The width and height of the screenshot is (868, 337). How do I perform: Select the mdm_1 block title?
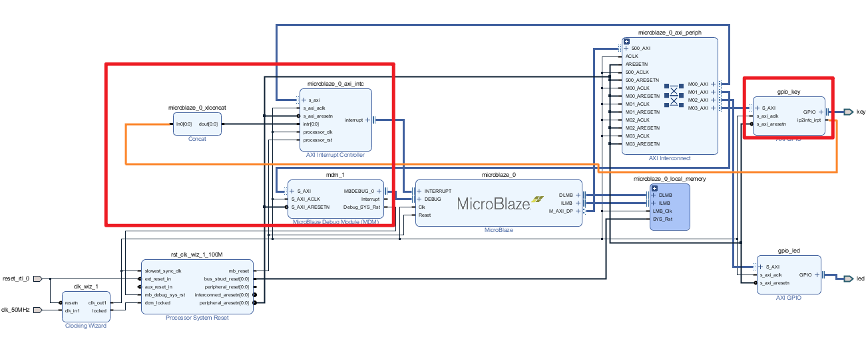(335, 175)
